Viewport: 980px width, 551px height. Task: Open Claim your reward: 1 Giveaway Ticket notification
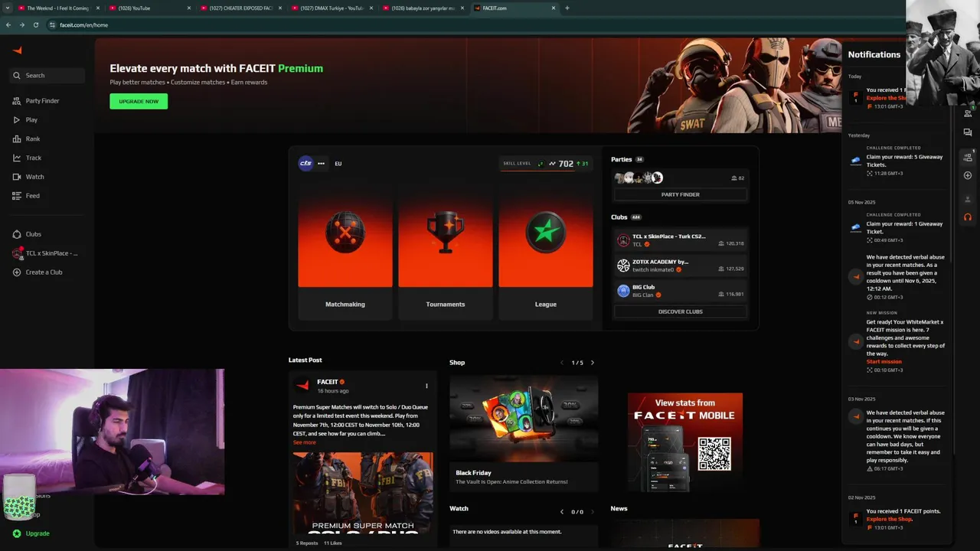tap(897, 228)
